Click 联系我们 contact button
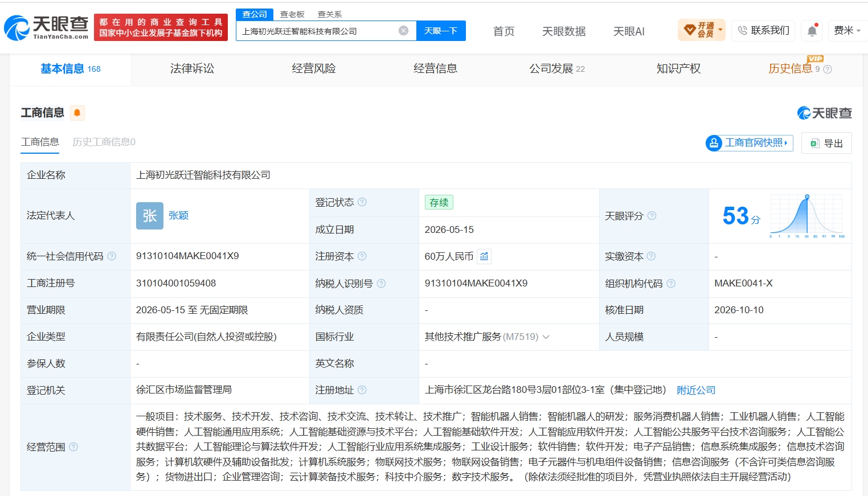The image size is (868, 496). coord(763,30)
